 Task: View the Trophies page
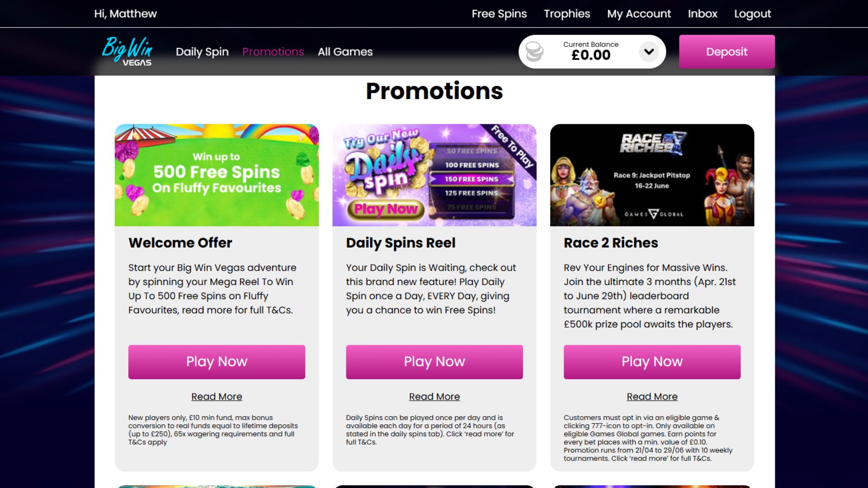tap(567, 14)
